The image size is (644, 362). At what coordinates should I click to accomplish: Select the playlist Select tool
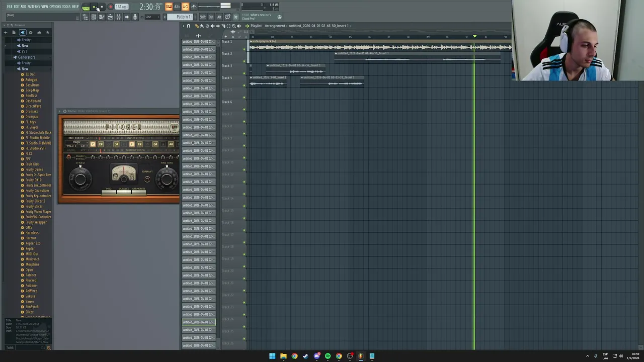point(228,26)
